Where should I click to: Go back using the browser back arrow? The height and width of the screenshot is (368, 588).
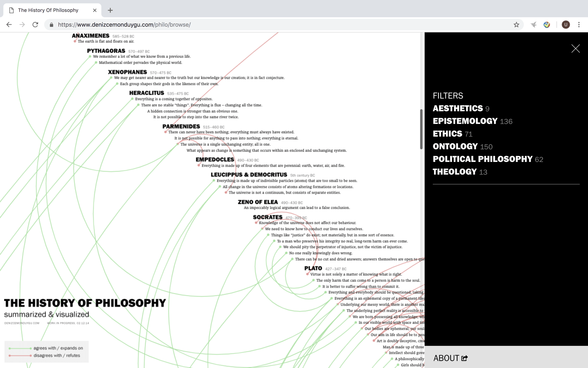(x=9, y=25)
